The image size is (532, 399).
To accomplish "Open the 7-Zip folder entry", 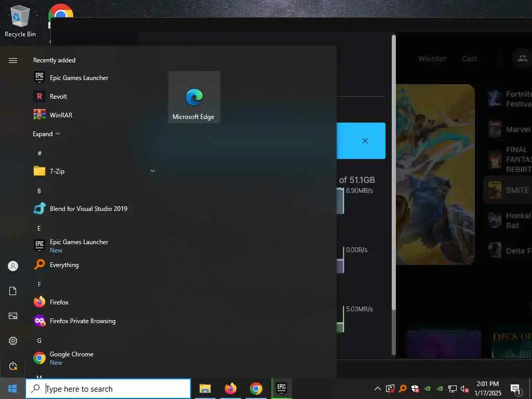I will [x=95, y=171].
